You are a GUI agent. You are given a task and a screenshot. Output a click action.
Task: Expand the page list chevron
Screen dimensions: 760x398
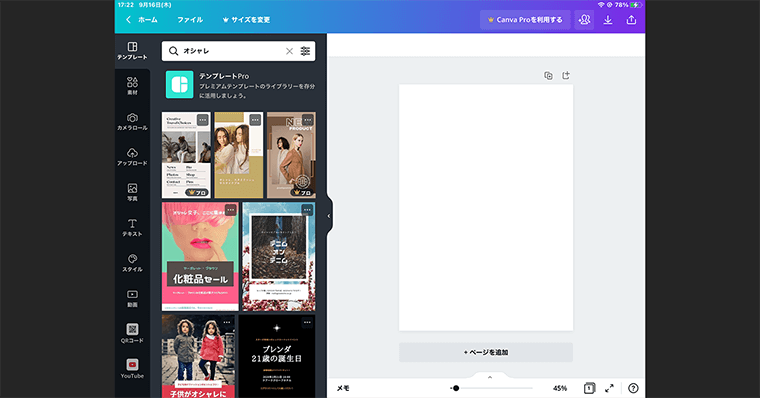click(490, 377)
